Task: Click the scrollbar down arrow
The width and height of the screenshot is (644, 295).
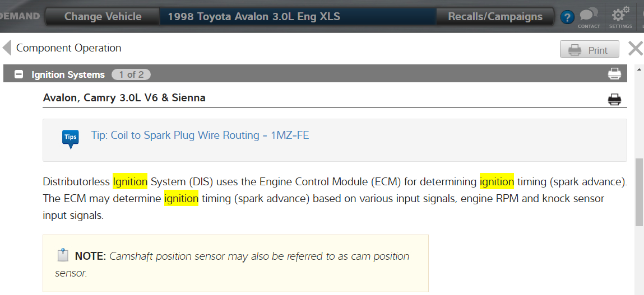Action: coord(639,290)
